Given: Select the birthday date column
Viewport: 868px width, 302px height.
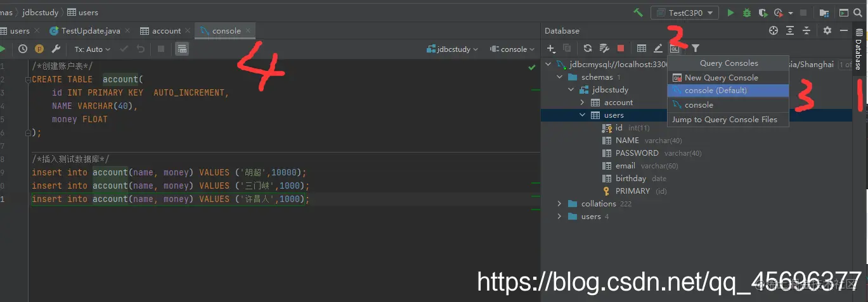Looking at the screenshot, I should [x=634, y=179].
